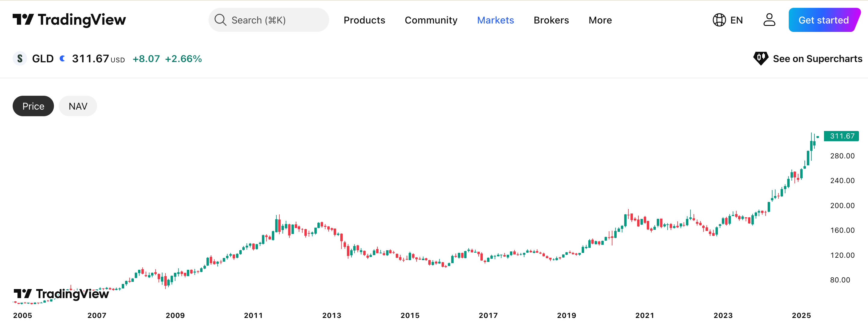This screenshot has width=868, height=330.
Task: Click the blue moon market-status icon
Action: pos(62,59)
